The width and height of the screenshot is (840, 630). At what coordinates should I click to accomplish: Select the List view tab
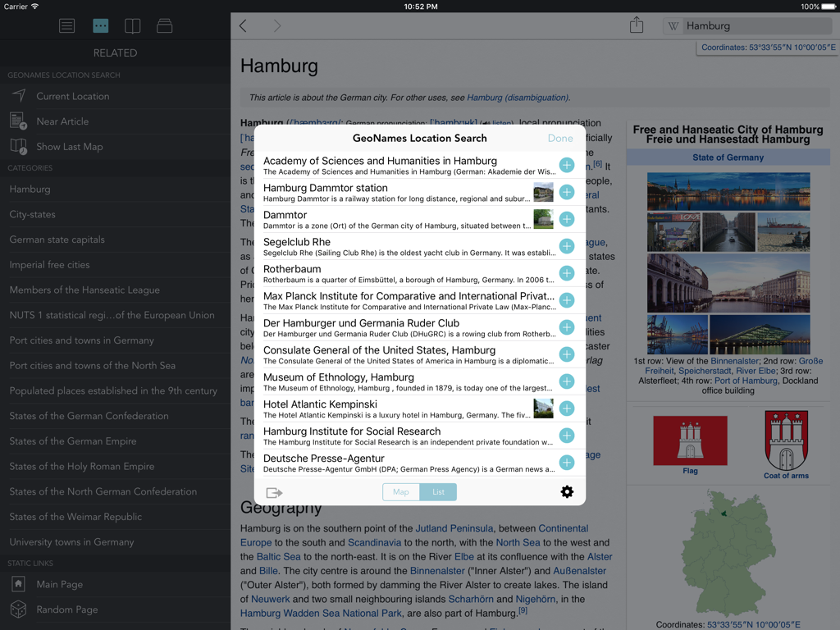point(438,491)
